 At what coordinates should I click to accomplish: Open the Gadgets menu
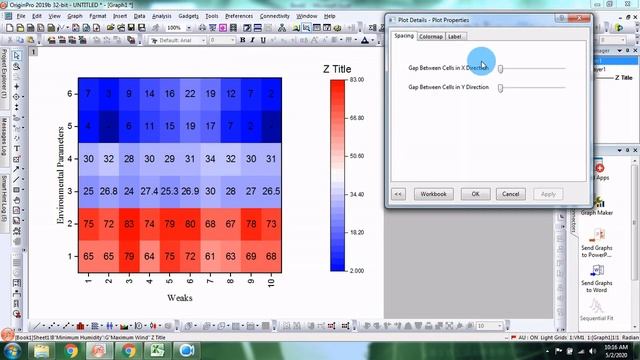(x=188, y=16)
